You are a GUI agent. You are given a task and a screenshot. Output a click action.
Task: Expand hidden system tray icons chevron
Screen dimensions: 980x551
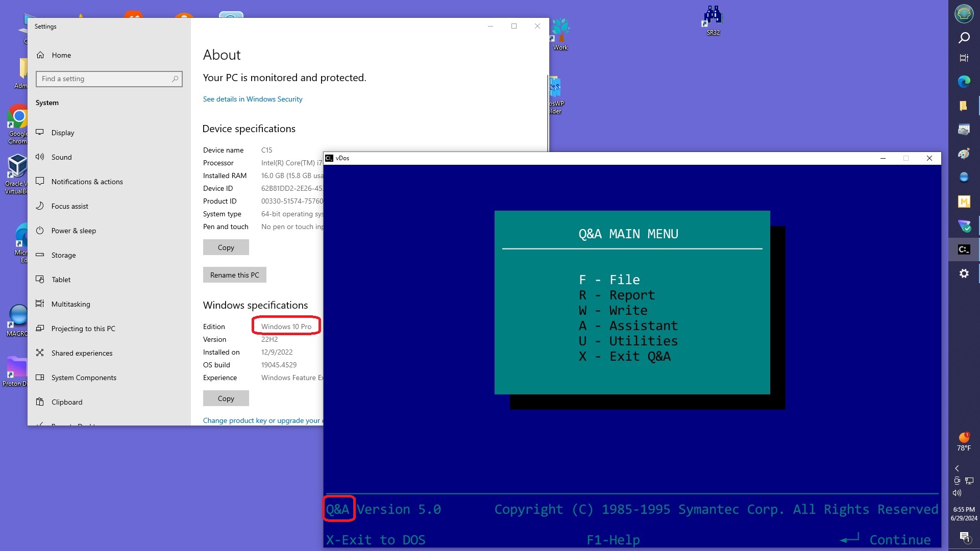(x=957, y=468)
